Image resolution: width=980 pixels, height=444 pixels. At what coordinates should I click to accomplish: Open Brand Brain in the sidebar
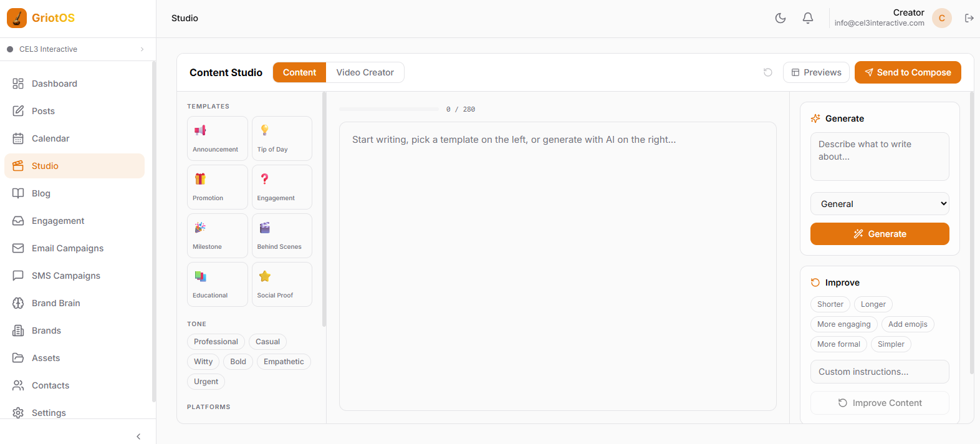pos(56,303)
